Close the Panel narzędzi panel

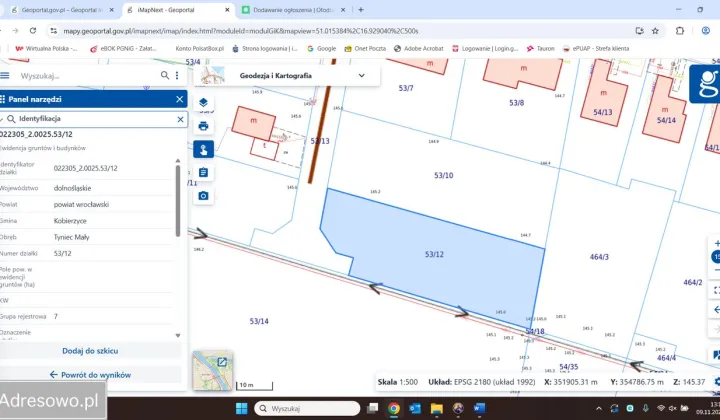(180, 99)
